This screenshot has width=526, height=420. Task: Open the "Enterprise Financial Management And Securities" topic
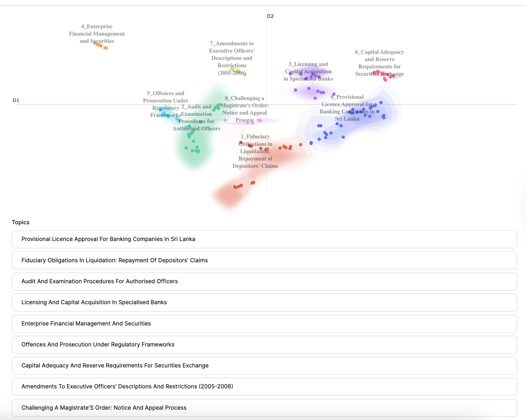pos(86,324)
